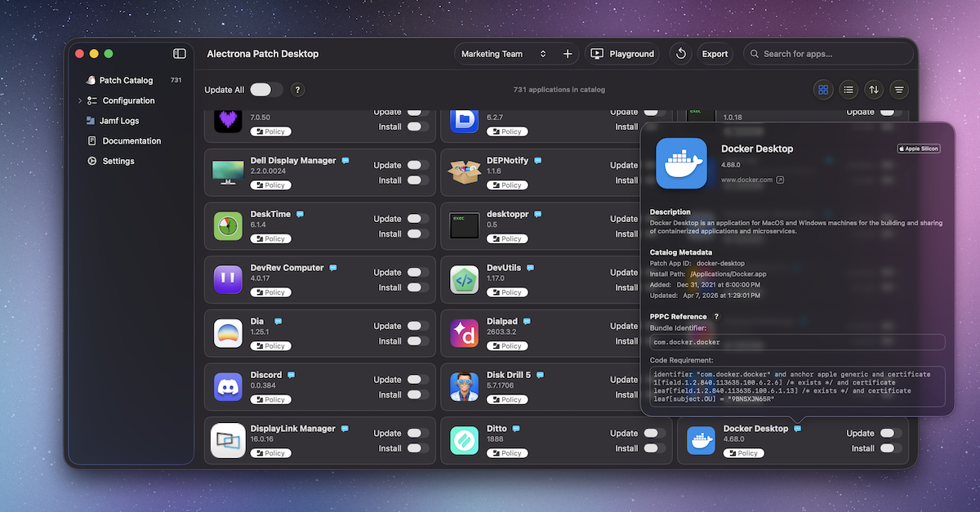Click info bubble next to Dell Display Manager
980x512 pixels.
click(x=345, y=161)
